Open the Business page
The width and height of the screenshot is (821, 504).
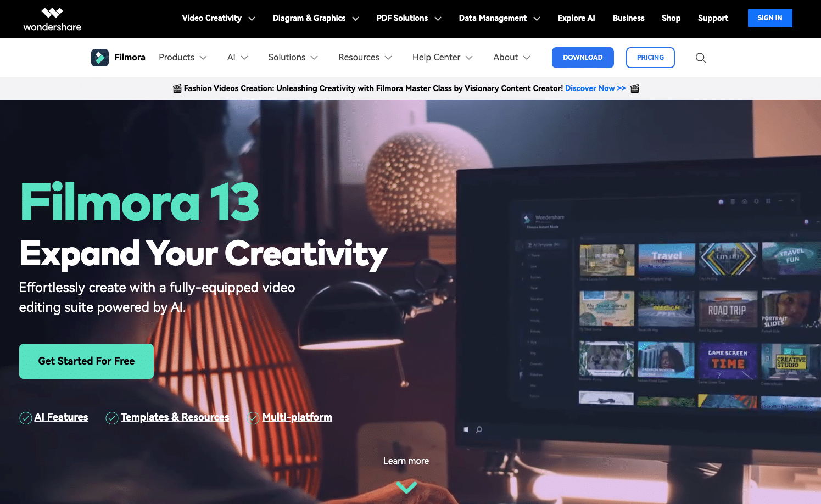tap(628, 18)
